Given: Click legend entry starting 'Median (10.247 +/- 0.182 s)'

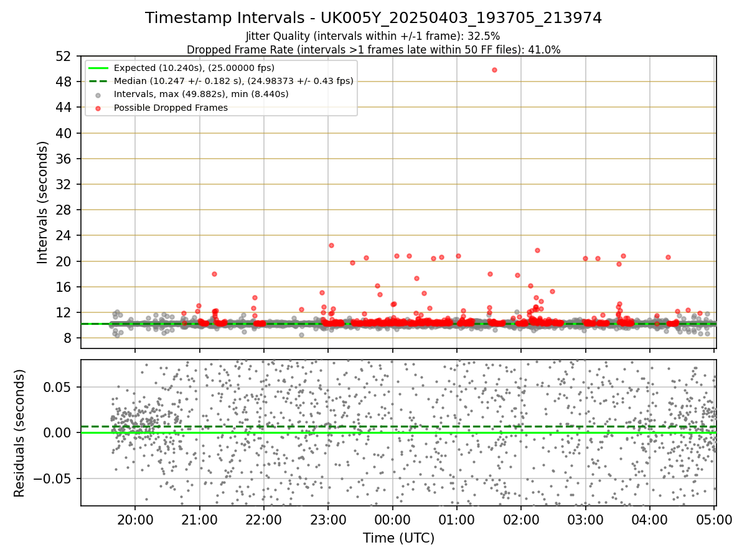Looking at the screenshot, I should tap(233, 81).
